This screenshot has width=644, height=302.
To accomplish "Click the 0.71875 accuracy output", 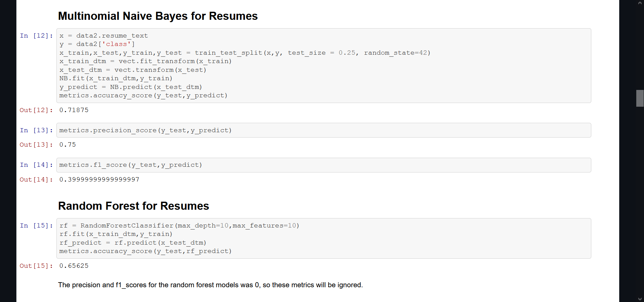I will pyautogui.click(x=74, y=110).
